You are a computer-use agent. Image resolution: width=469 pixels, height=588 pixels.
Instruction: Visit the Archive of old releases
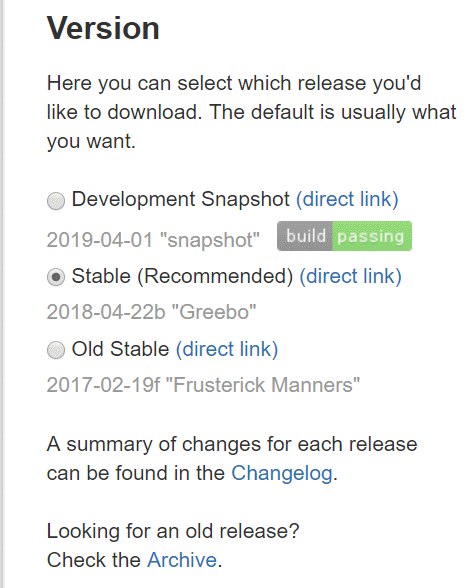182,560
